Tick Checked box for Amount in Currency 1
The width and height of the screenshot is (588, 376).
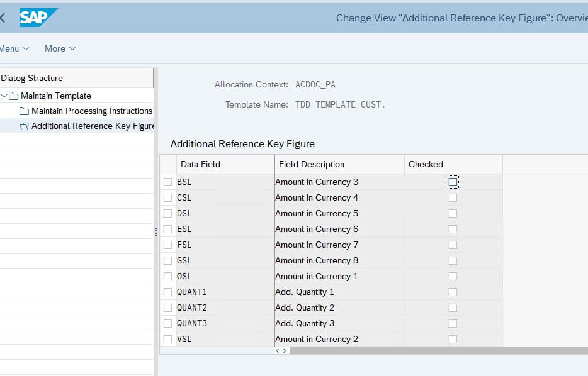click(x=453, y=277)
